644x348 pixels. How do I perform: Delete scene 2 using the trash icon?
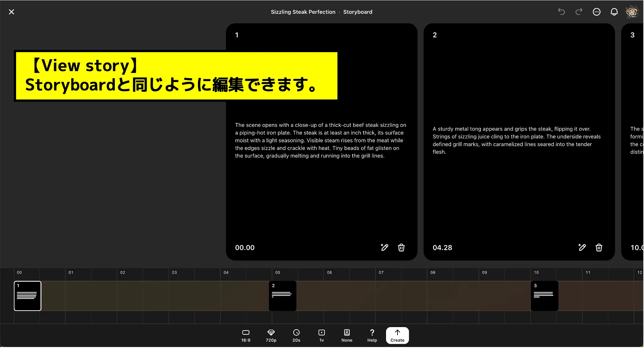click(x=599, y=248)
